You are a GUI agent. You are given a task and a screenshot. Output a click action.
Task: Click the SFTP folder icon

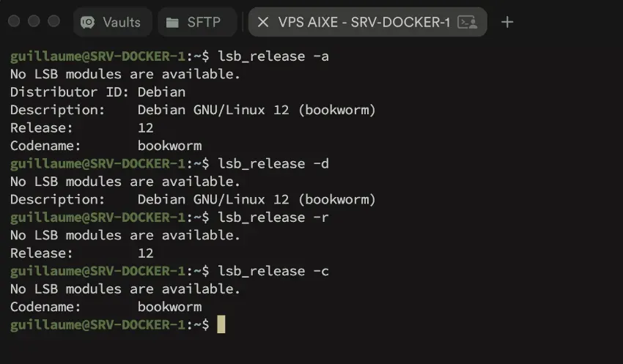pos(173,22)
